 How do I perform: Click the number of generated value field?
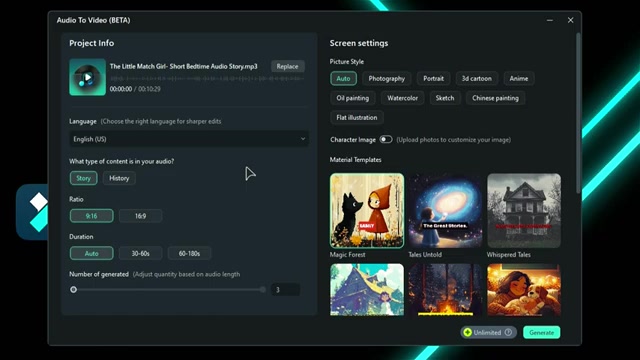pos(285,290)
